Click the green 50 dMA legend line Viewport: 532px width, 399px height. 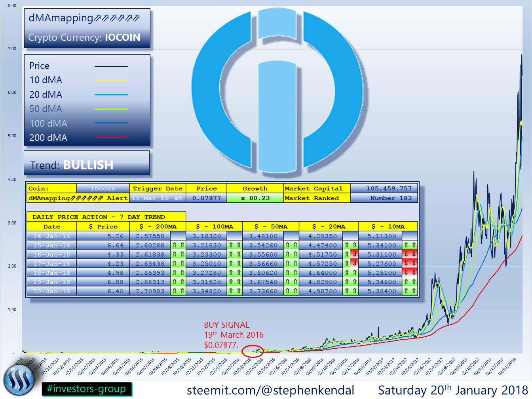pos(111,109)
